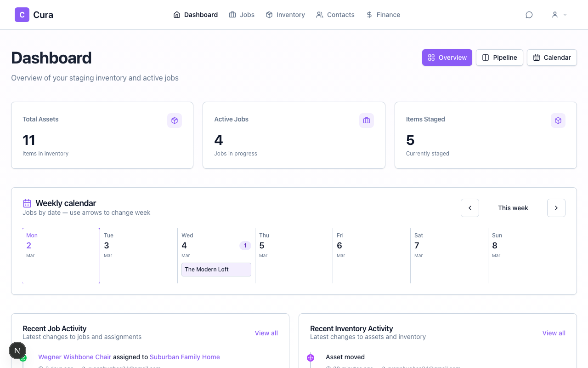Open The Modern Loft job on Wednesday
Viewport: 588px width, 368px height.
[x=216, y=269]
